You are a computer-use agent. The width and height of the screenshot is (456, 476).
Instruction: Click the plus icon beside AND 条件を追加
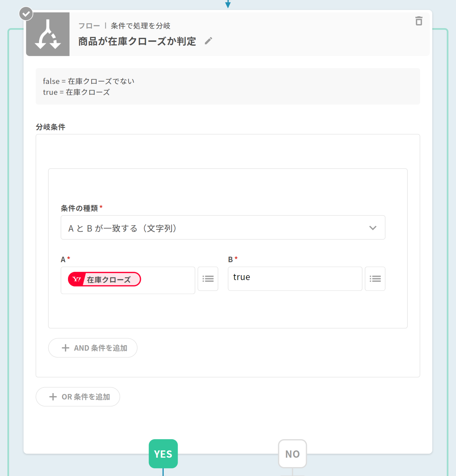point(65,348)
